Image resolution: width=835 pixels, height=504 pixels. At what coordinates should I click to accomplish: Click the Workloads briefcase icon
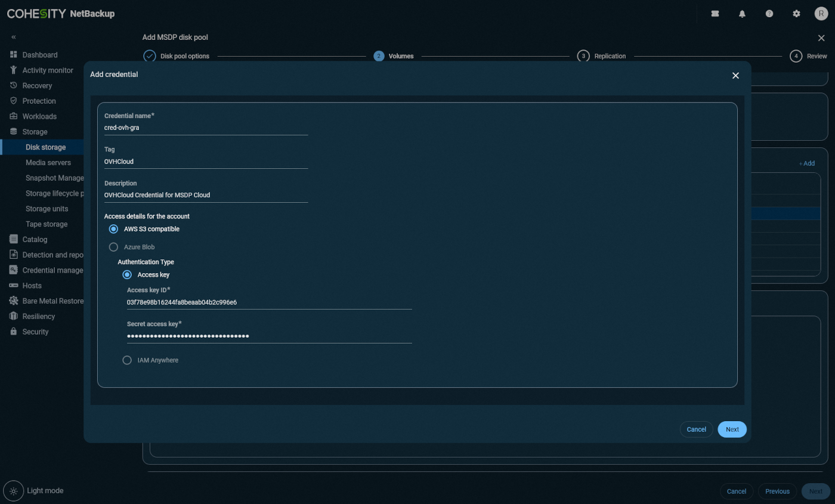click(x=13, y=116)
